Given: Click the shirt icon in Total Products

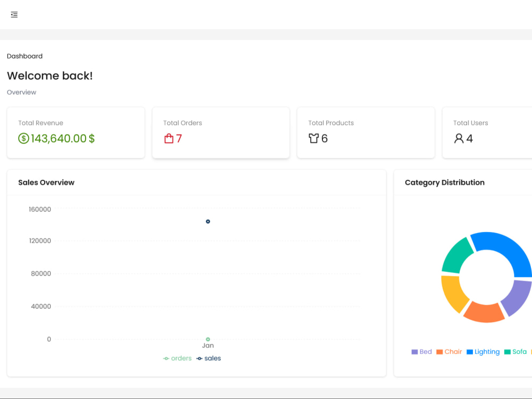Looking at the screenshot, I should (313, 138).
